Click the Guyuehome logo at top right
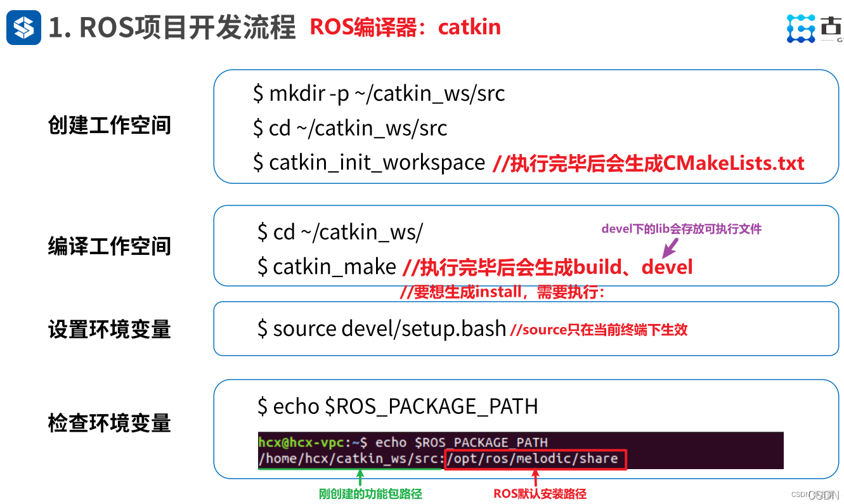The width and height of the screenshot is (844, 504). click(815, 29)
